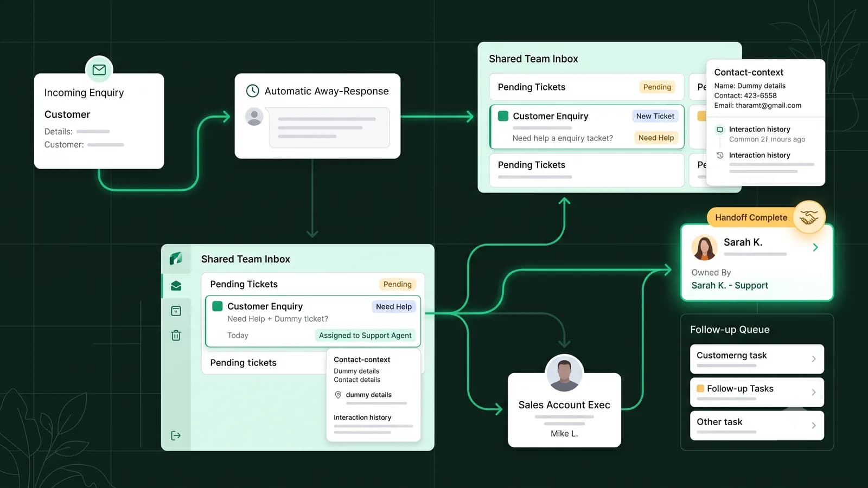Screen dimensions: 868x488
Task: Click Need help a enquiry tacket? text
Action: [x=563, y=138]
